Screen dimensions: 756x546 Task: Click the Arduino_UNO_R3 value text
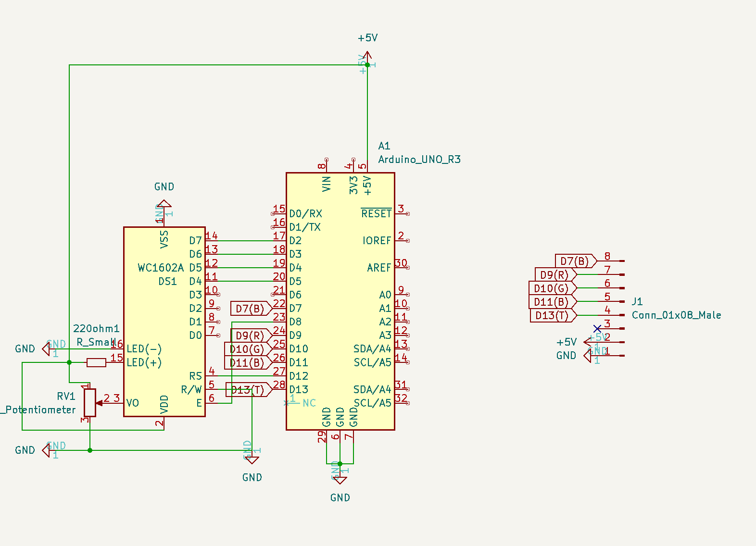(x=419, y=160)
